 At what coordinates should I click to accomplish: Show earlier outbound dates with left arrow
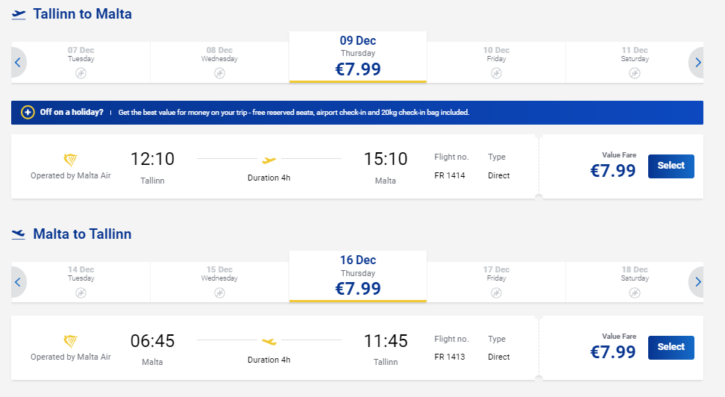[x=18, y=62]
